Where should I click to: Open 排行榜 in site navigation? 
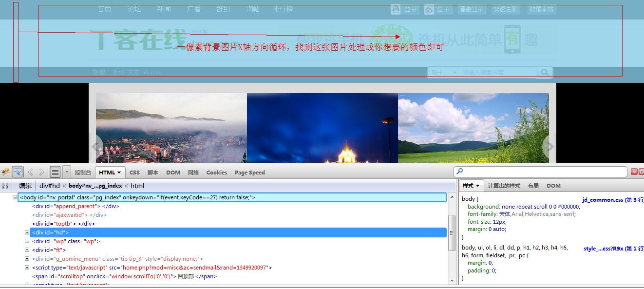pos(283,9)
